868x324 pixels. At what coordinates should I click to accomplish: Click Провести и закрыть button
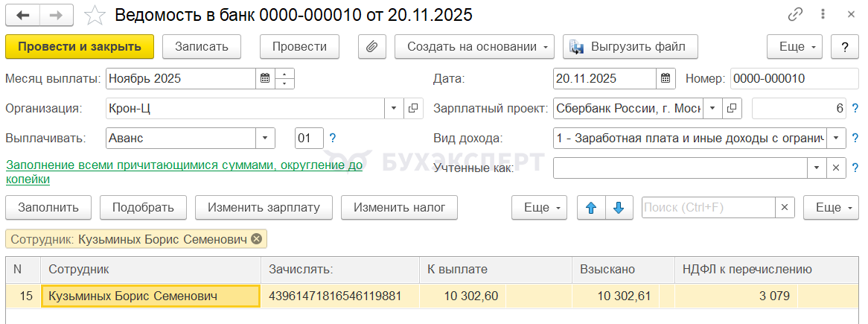[80, 46]
